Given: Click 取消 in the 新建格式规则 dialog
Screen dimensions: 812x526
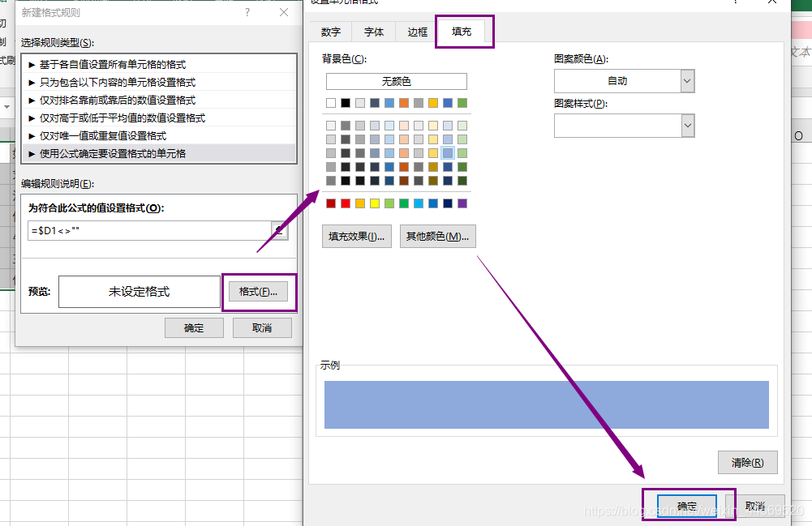Looking at the screenshot, I should pyautogui.click(x=262, y=328).
